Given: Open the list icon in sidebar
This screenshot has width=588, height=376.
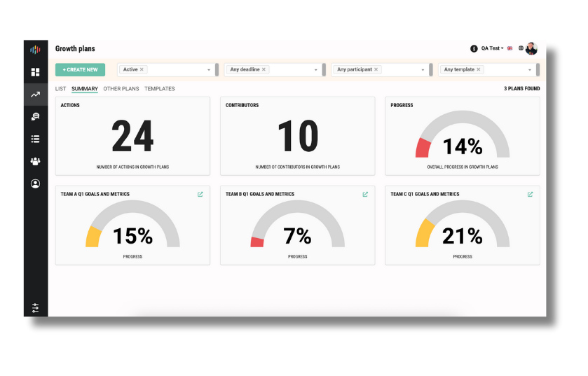Looking at the screenshot, I should tap(35, 139).
